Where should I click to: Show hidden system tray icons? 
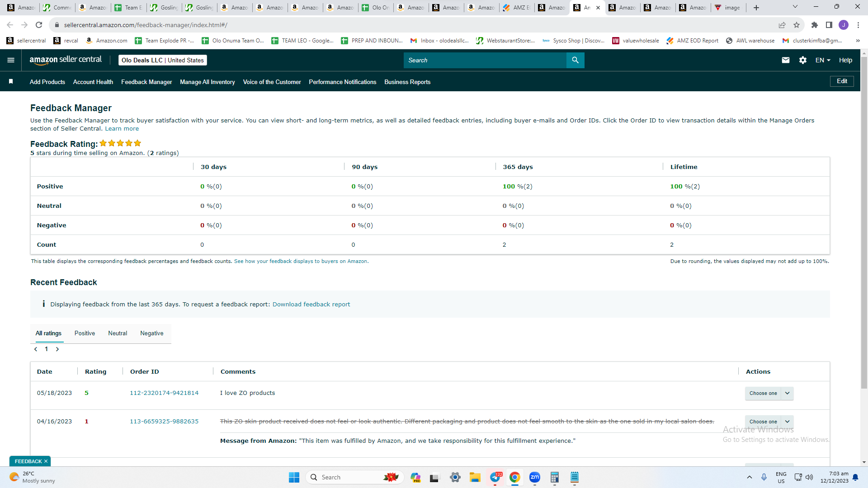(x=750, y=477)
